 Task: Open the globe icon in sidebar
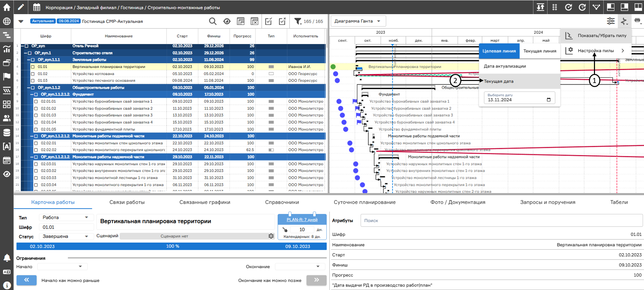tap(6, 21)
